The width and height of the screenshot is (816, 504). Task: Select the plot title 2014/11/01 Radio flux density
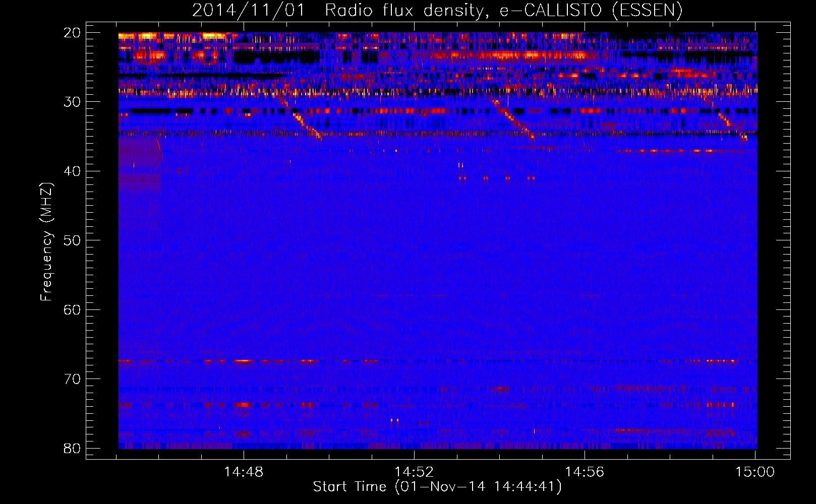[x=437, y=11]
